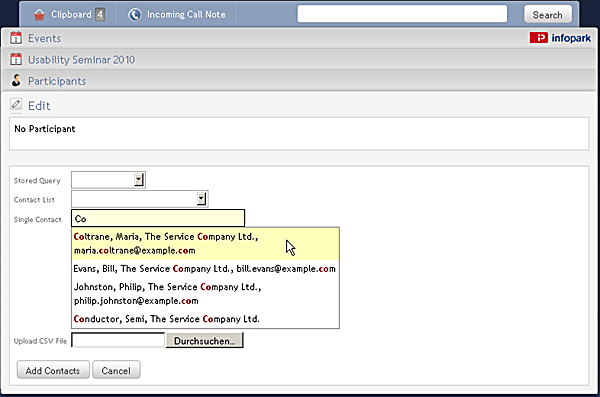Viewport: 600px width, 397px height.
Task: Click the Participants person icon
Action: (16, 80)
